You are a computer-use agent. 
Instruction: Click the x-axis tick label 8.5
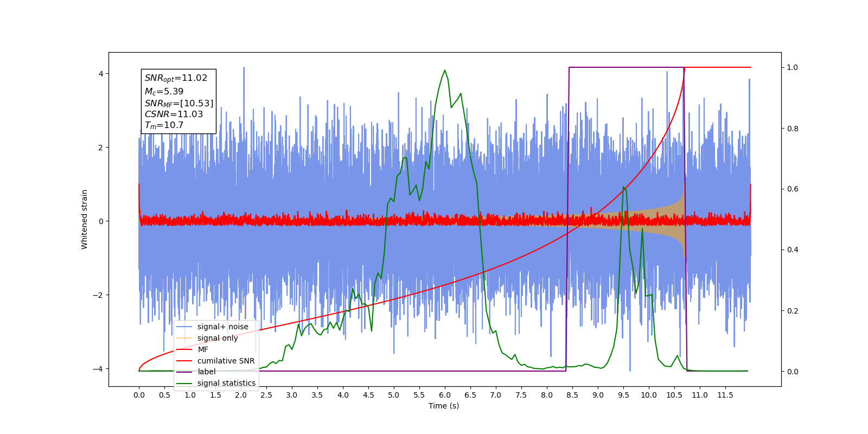(572, 395)
